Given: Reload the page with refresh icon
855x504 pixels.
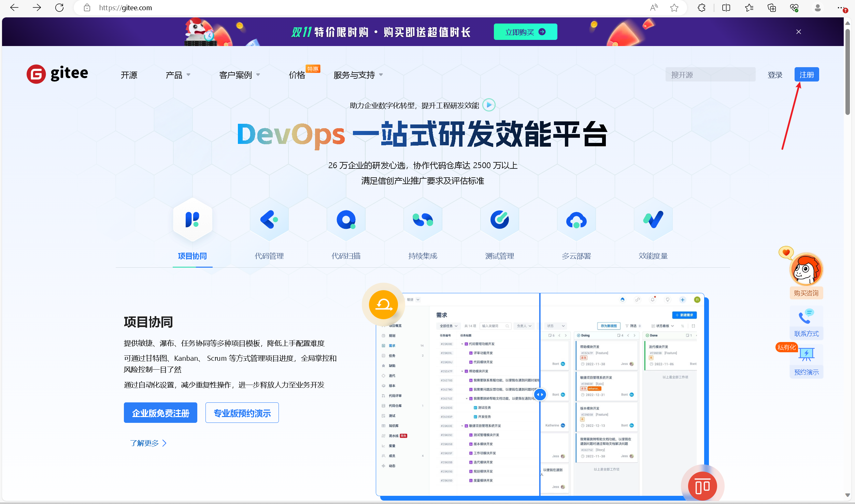Looking at the screenshot, I should coord(59,8).
